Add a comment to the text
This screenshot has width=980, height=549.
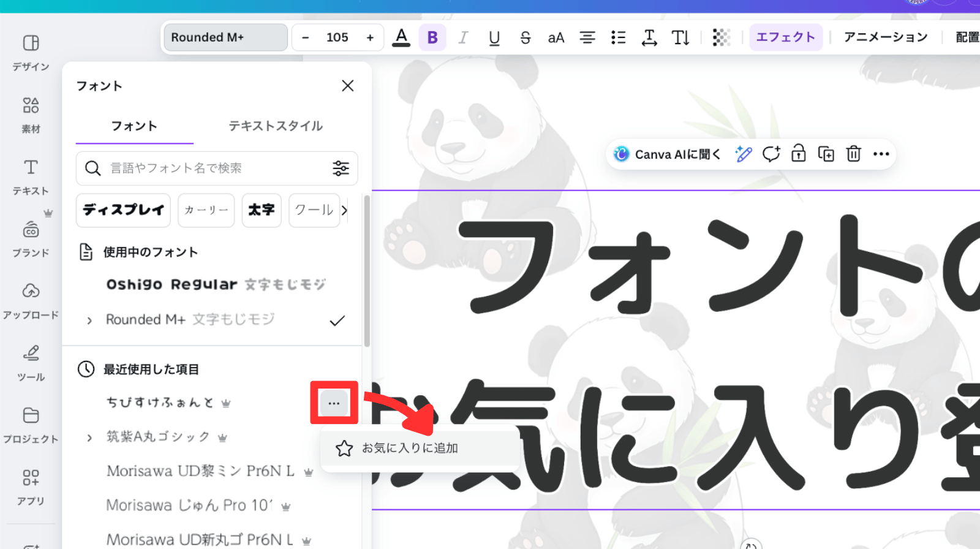tap(771, 154)
